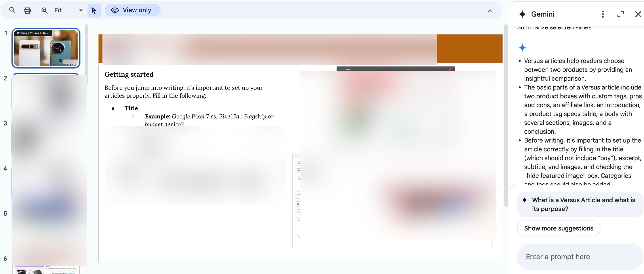Click the print icon in toolbar
Screen dimensions: 644x274
[x=27, y=10]
